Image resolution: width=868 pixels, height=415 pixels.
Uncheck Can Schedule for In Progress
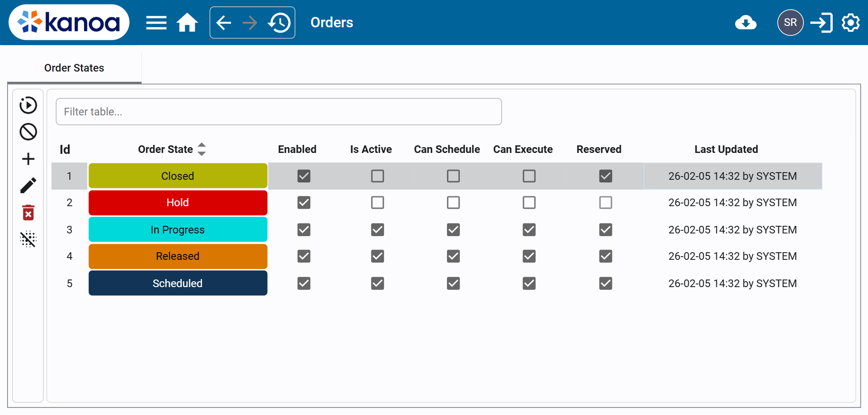click(x=453, y=230)
